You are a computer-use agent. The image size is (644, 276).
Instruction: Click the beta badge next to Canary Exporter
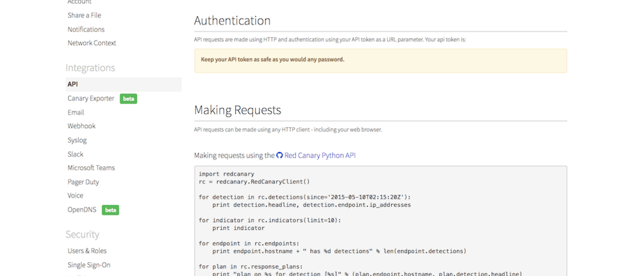[x=128, y=99]
